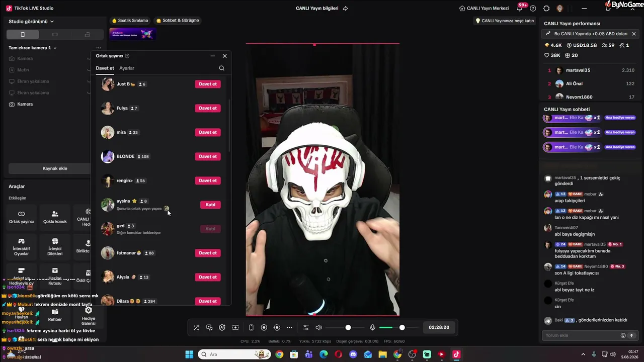Invite Just B to co-host
This screenshot has height=362, width=644.
tap(208, 84)
